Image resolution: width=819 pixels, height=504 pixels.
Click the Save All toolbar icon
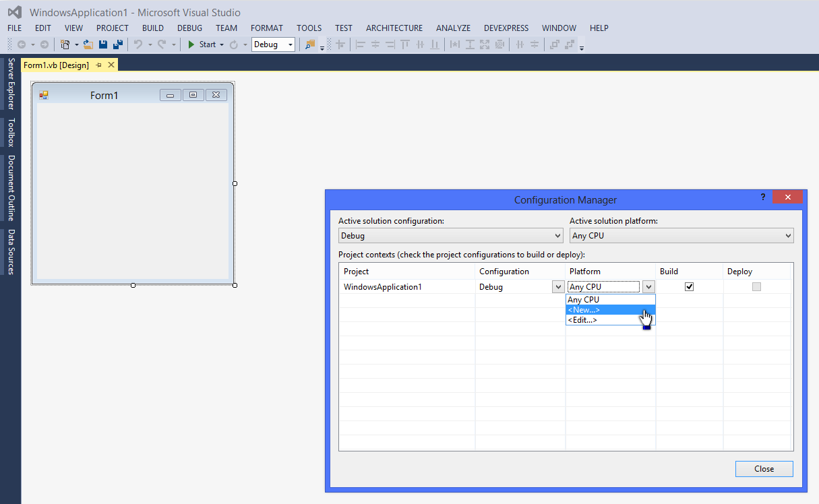(x=118, y=44)
